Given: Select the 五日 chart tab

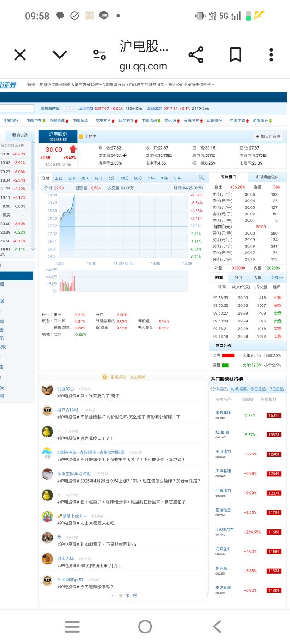Looking at the screenshot, I should point(58,178).
